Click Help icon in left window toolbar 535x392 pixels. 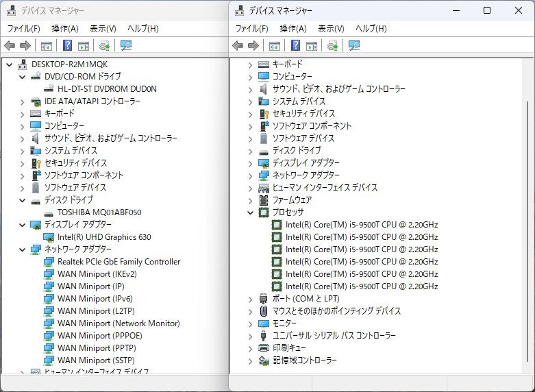[68, 45]
